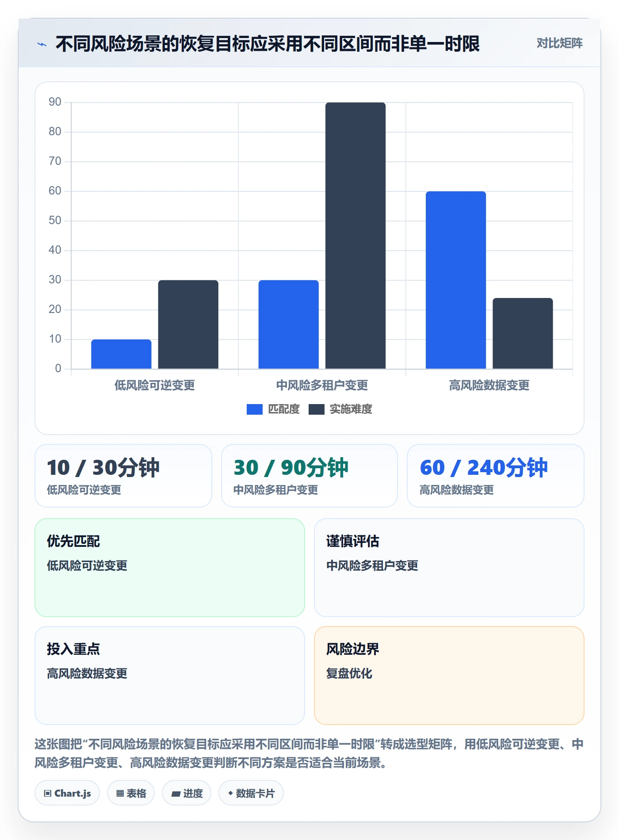The image size is (619, 840).
Task: Open the 风险边界 matrix card heading
Action: pyautogui.click(x=353, y=649)
